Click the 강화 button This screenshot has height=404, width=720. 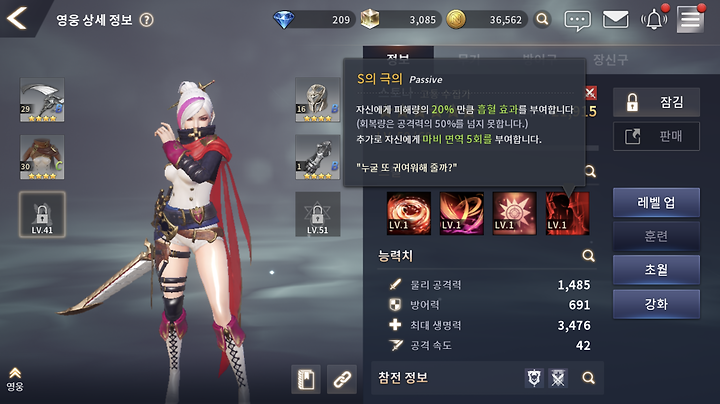(x=656, y=304)
